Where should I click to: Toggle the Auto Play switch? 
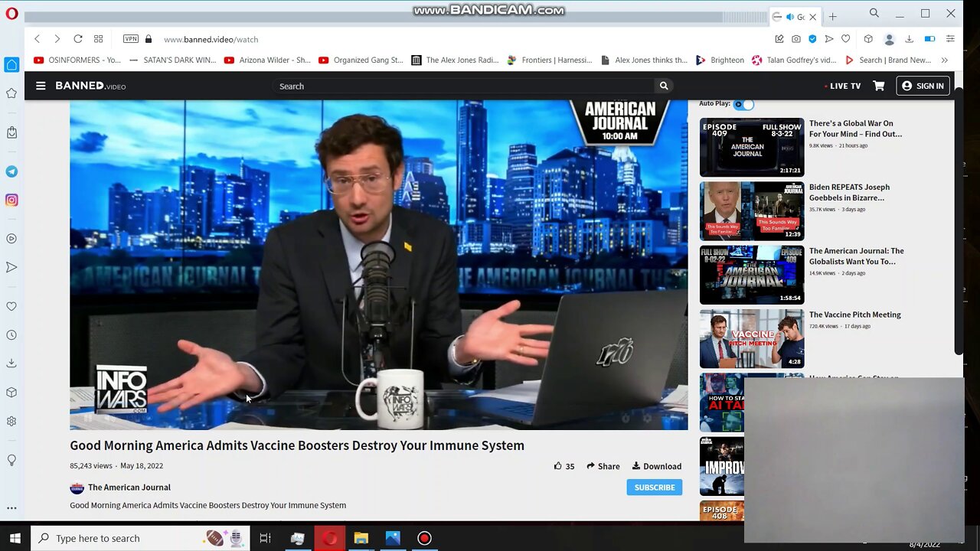[x=743, y=104]
